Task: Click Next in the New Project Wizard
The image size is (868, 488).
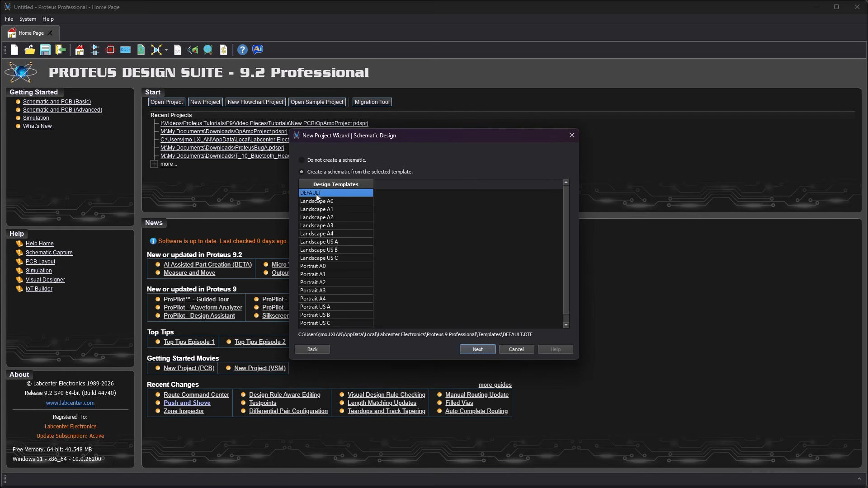Action: tap(477, 349)
